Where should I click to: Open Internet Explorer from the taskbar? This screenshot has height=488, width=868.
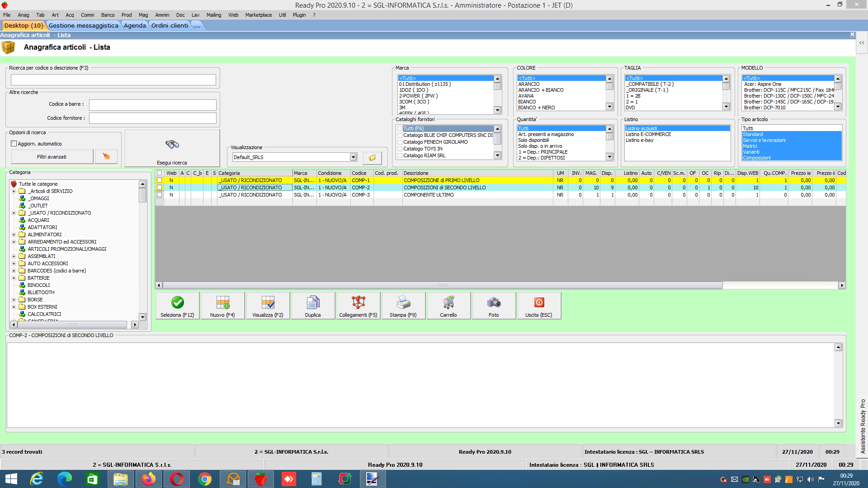click(x=36, y=479)
